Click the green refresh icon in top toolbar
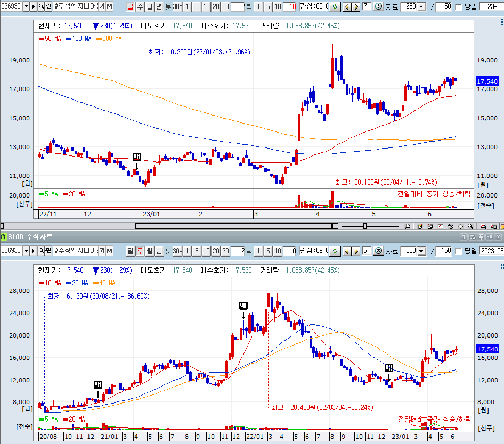This screenshot has width=504, height=444. (335, 7)
